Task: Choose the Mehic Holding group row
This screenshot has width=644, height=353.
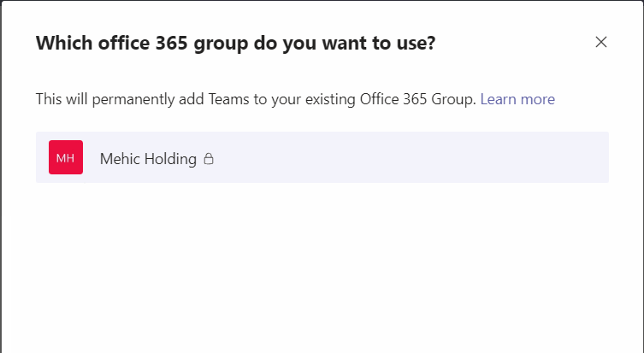Action: pyautogui.click(x=322, y=158)
